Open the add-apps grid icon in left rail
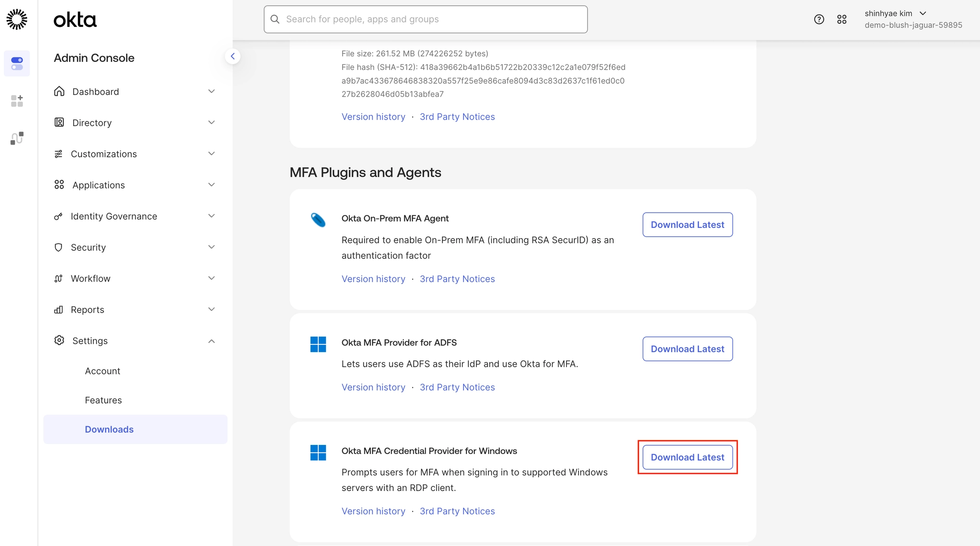This screenshot has width=980, height=546. click(17, 101)
